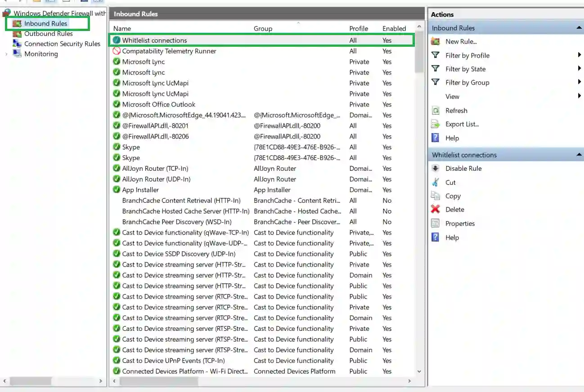The image size is (584, 392).
Task: Click blocked icon of Compatability Telemetry Runner
Action: (x=117, y=51)
